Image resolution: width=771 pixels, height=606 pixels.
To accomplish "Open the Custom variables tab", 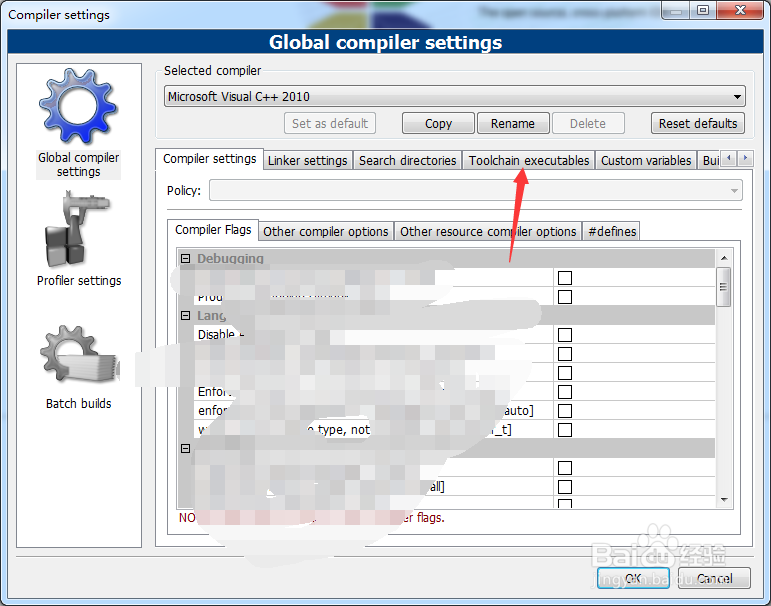I will pos(646,161).
